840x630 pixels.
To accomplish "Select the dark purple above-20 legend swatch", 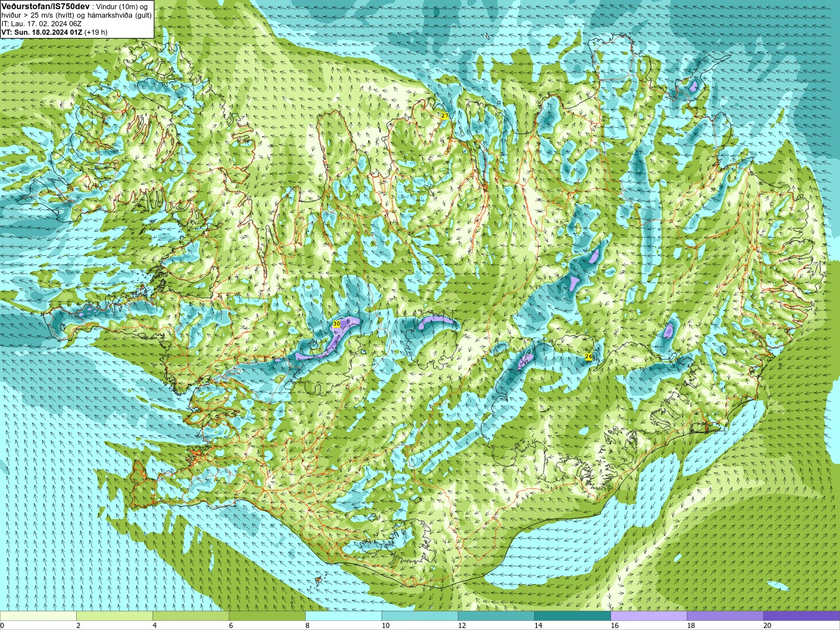I will click(801, 616).
